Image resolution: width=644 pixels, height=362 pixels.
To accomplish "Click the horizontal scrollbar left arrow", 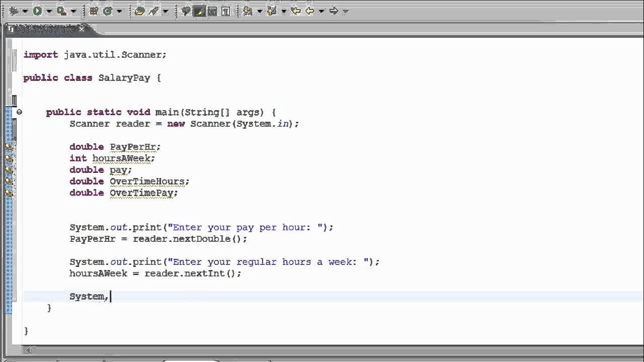I will (x=28, y=350).
